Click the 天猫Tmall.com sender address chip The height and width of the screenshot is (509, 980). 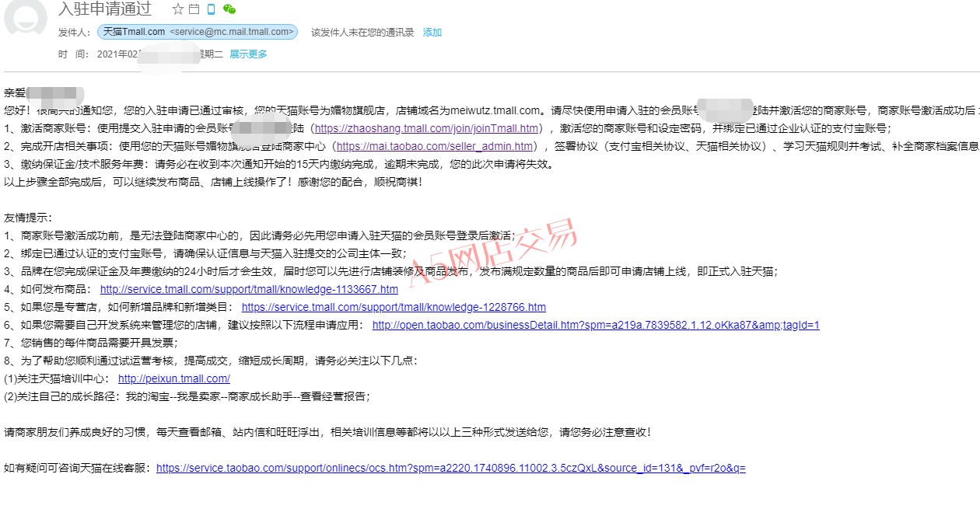coord(198,32)
